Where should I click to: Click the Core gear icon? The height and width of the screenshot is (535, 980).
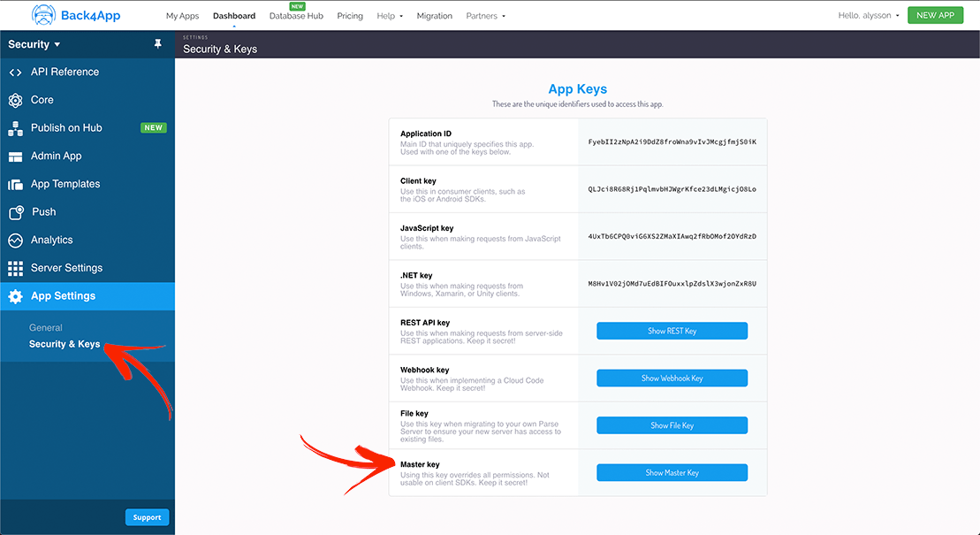(x=16, y=100)
